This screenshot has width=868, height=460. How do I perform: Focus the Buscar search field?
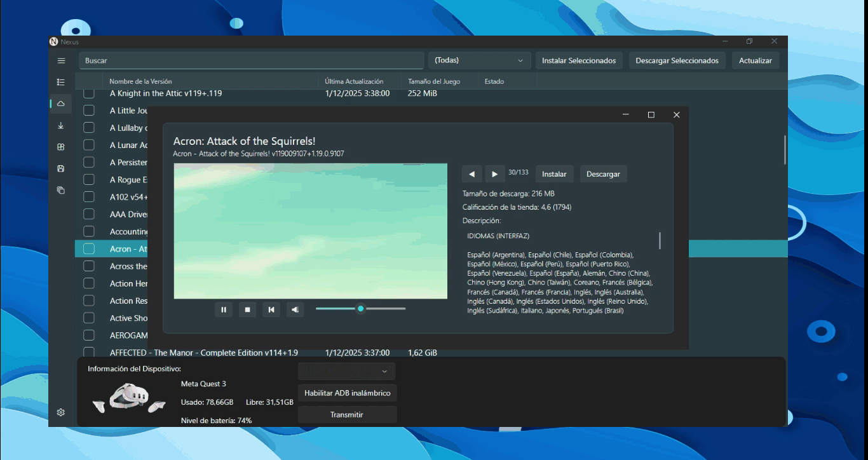[x=252, y=61]
